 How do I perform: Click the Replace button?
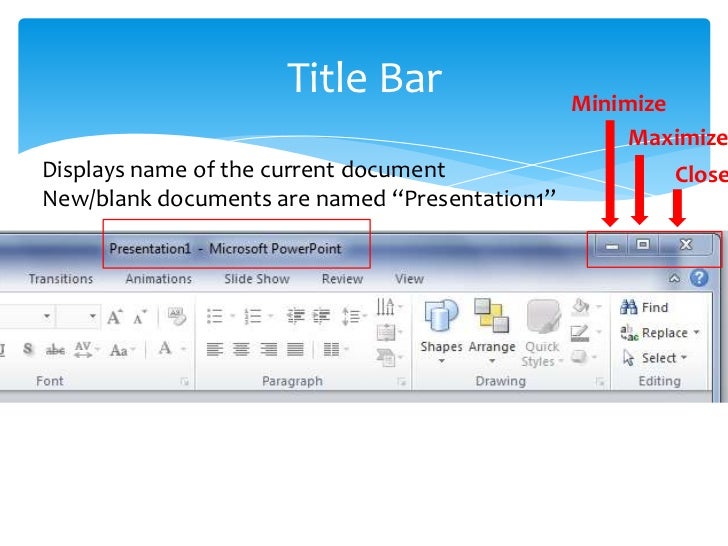(x=654, y=332)
